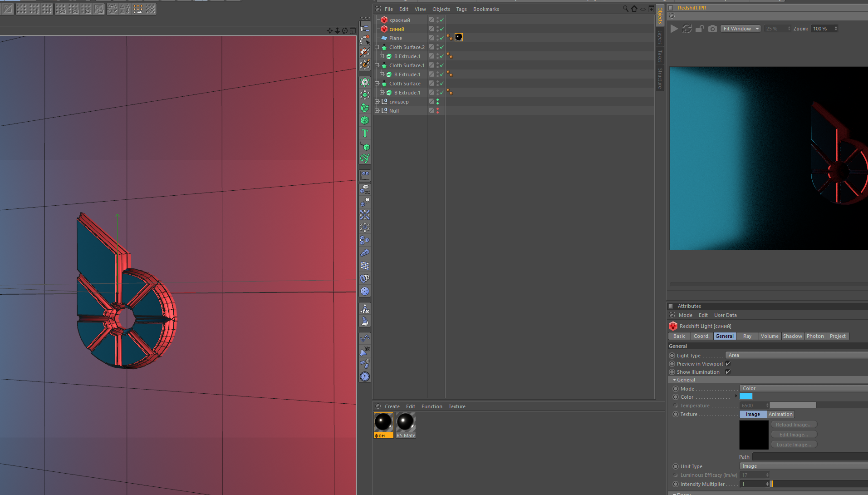Viewport: 868px width, 495px height.
Task: Toggle visibility dots for сильвер null
Action: pyautogui.click(x=438, y=101)
